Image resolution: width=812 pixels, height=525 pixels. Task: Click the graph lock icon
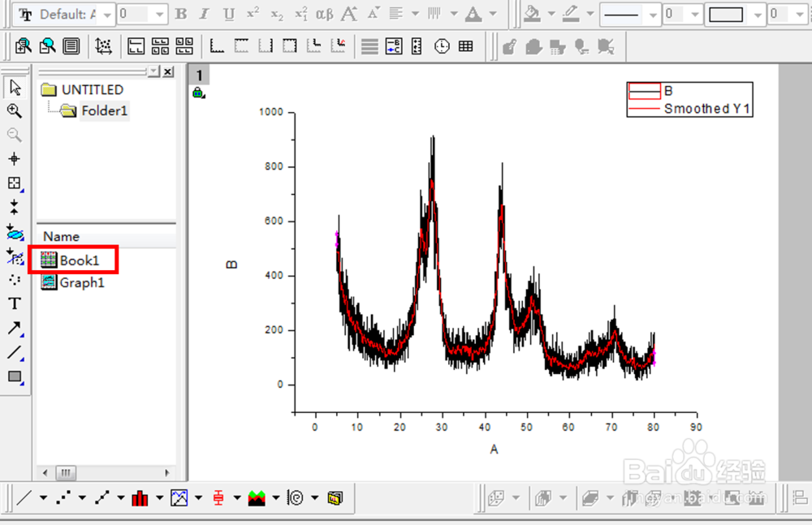tap(198, 93)
